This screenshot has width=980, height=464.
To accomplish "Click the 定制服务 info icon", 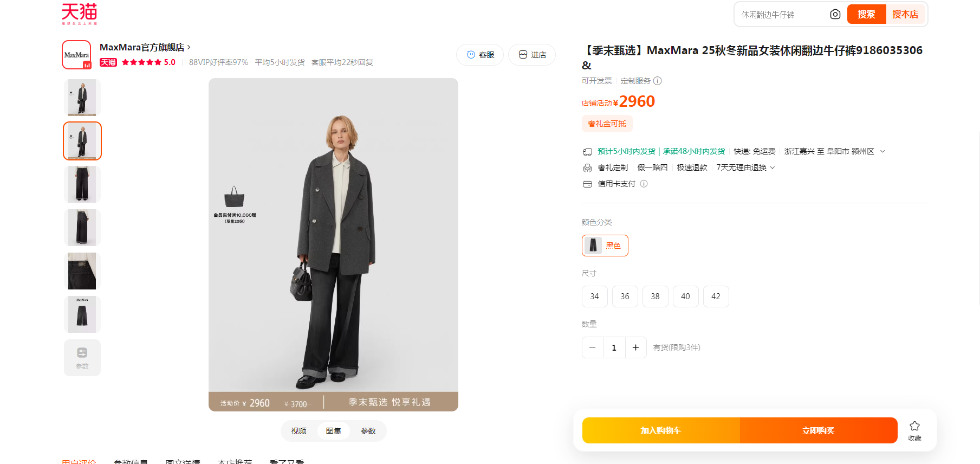I will click(x=657, y=81).
